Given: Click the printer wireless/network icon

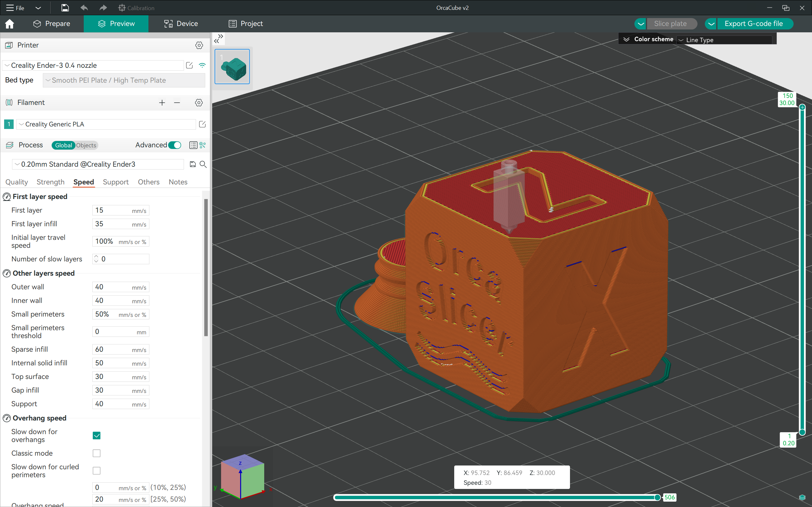Looking at the screenshot, I should click(x=202, y=65).
